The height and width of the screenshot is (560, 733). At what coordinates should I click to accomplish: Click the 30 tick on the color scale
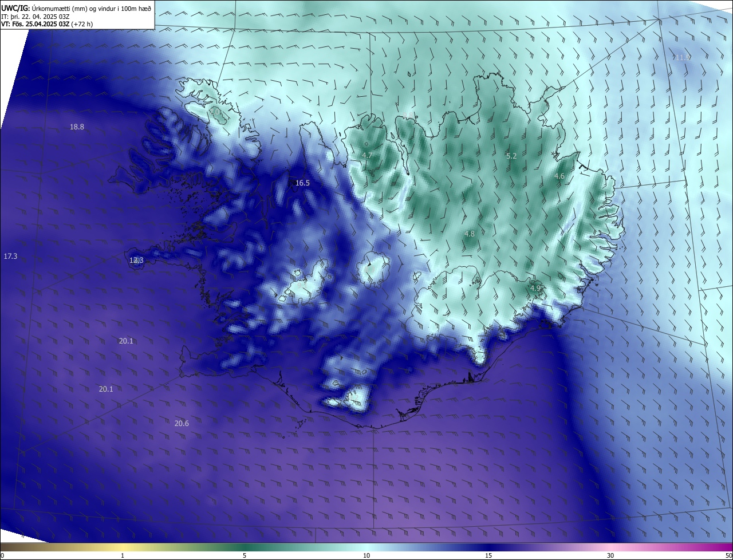610,555
